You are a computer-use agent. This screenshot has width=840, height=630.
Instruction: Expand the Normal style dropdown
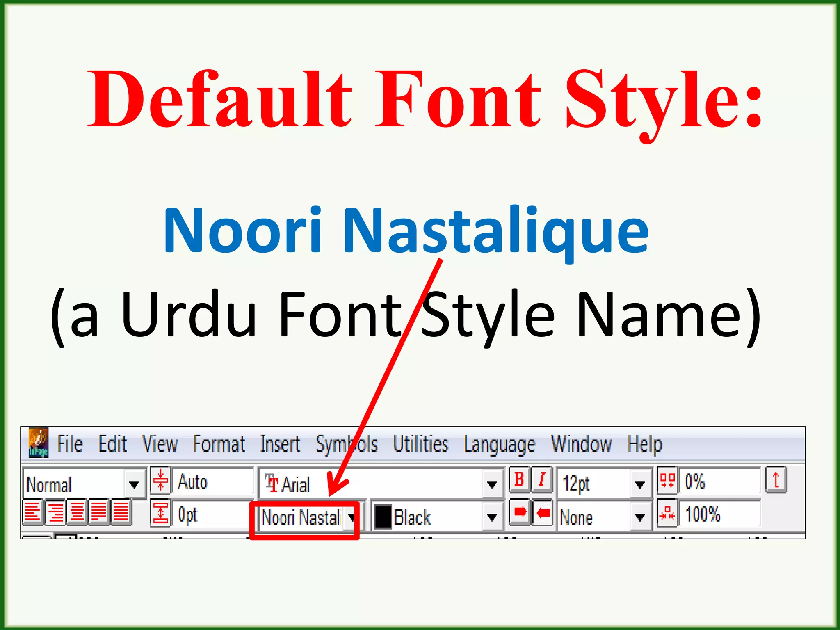click(x=134, y=484)
